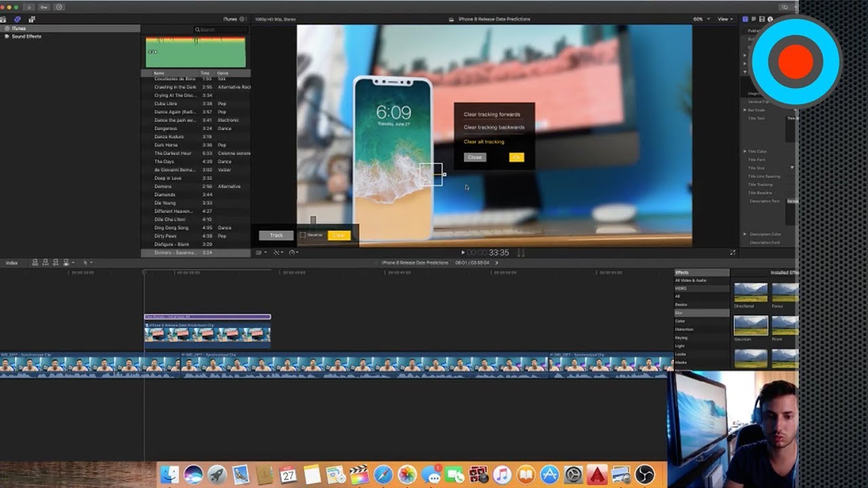The image size is (868, 488).
Task: Open OBS in the Dock
Action: tap(645, 474)
